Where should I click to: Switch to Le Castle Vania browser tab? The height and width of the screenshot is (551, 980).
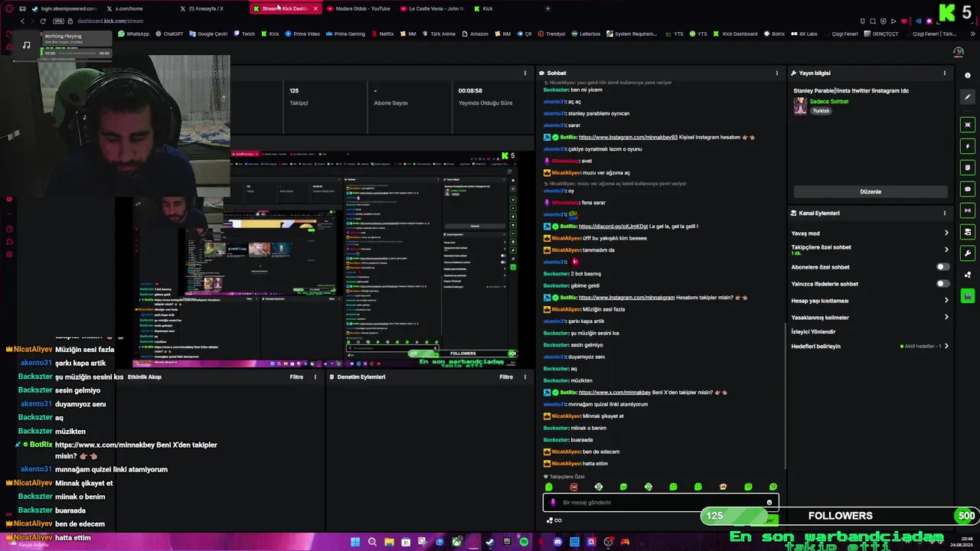434,8
